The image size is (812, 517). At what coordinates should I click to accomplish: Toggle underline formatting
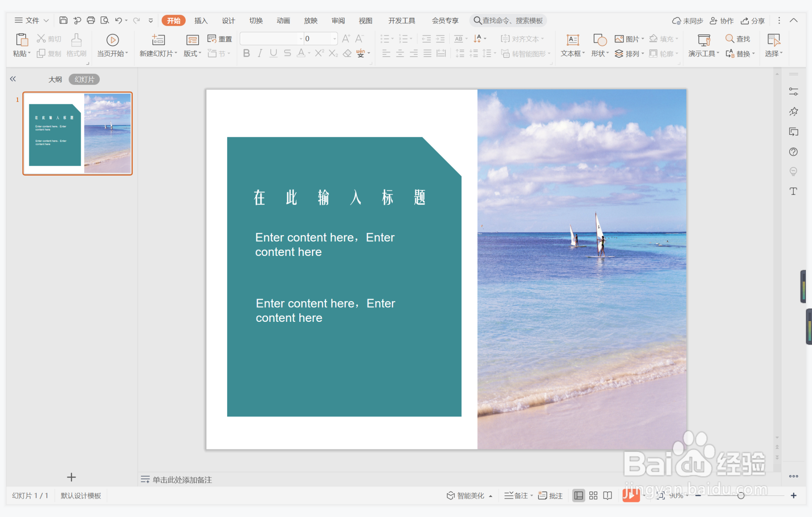[274, 53]
